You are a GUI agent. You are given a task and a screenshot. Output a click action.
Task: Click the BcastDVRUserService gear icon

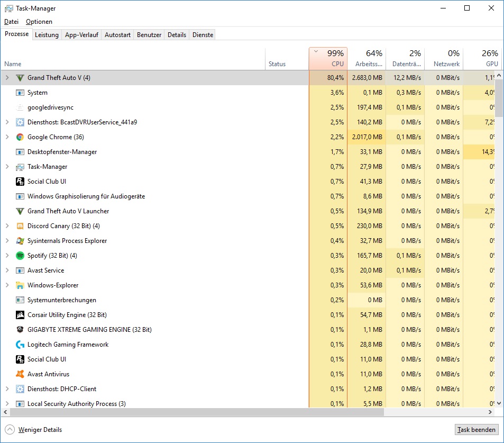click(x=20, y=122)
